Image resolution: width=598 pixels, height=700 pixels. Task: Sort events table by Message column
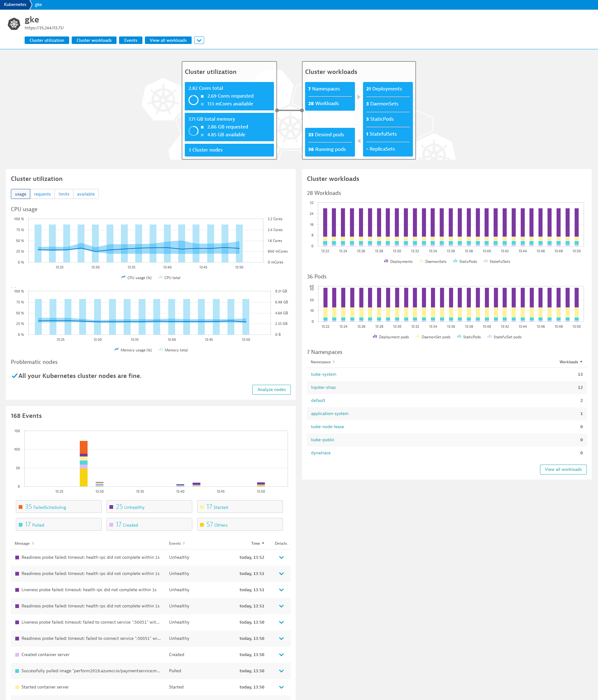pyautogui.click(x=24, y=543)
